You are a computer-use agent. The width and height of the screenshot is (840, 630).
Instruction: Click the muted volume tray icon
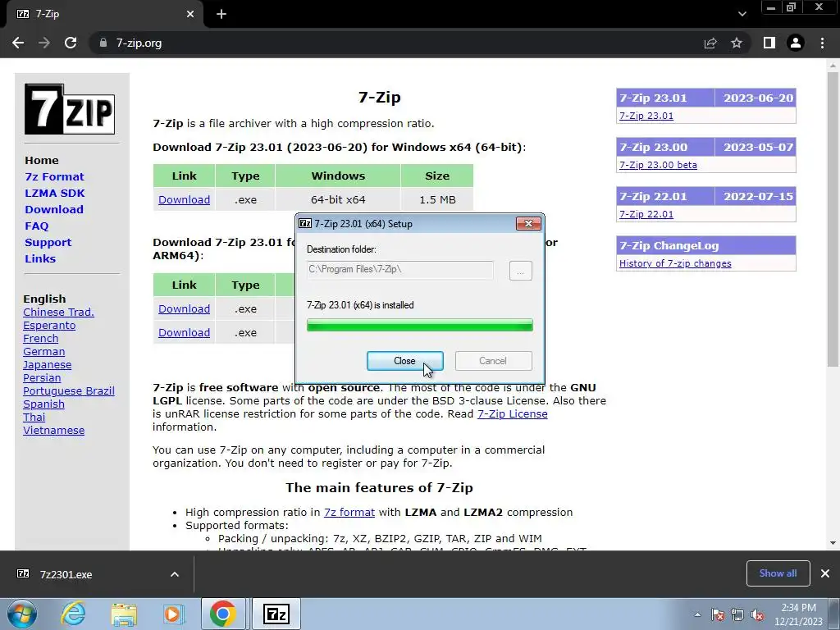click(x=757, y=614)
